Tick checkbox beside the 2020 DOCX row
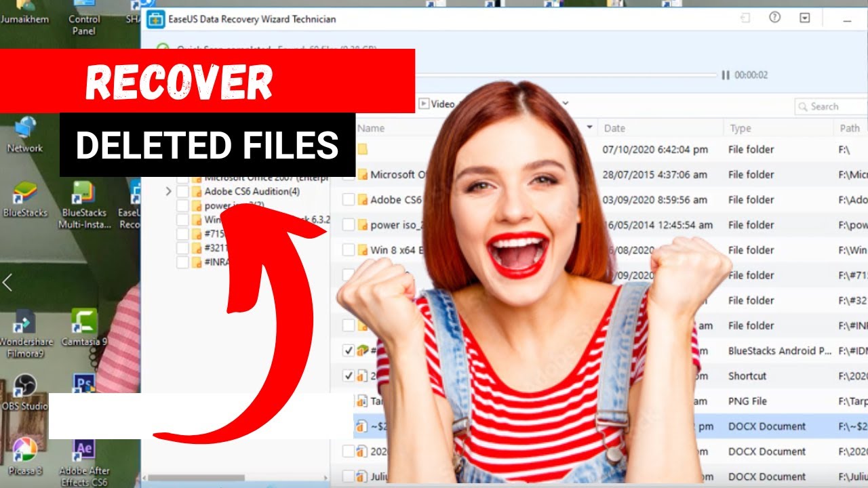868x488 pixels. click(348, 451)
